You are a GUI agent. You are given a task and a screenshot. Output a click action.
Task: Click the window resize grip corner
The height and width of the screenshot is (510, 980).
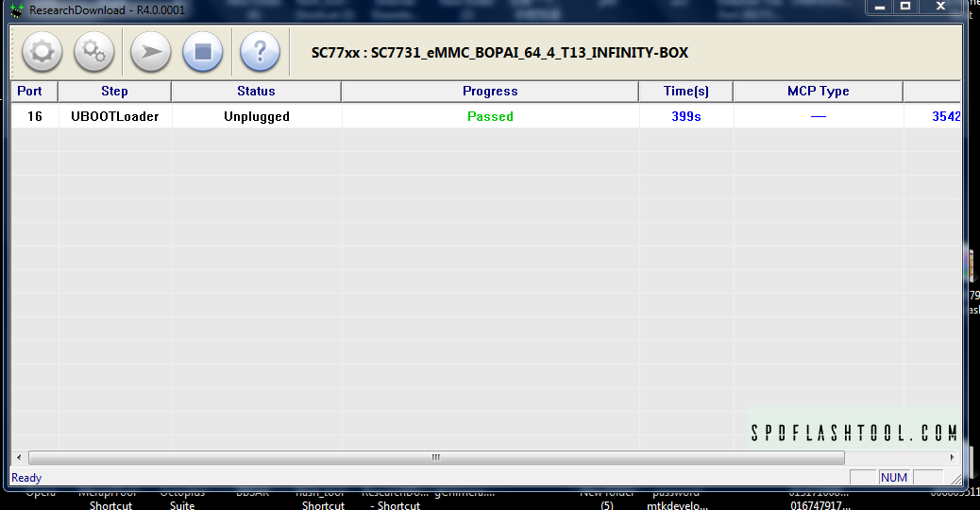[x=955, y=480]
